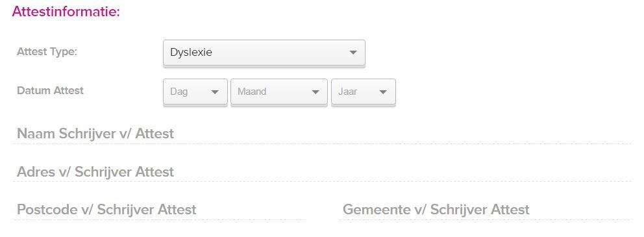Viewport: 644px width, 237px height.
Task: Select the Postcode v/ Schrijver Attest field
Action: 159,210
